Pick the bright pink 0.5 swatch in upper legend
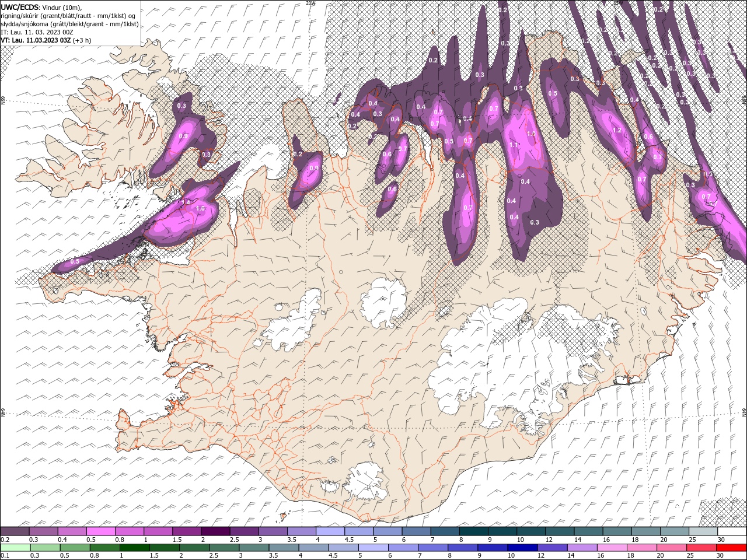This screenshot has width=747, height=560. 101,531
